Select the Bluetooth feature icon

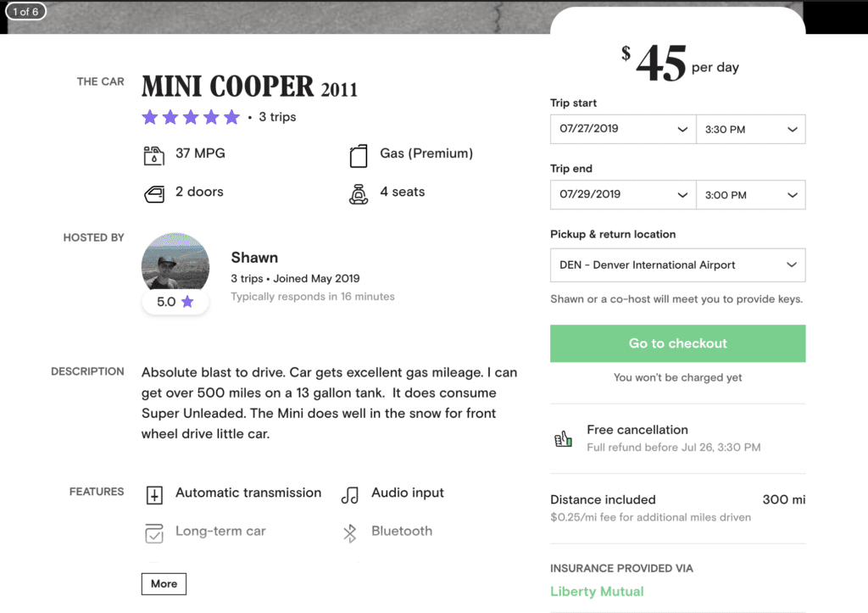(x=349, y=532)
